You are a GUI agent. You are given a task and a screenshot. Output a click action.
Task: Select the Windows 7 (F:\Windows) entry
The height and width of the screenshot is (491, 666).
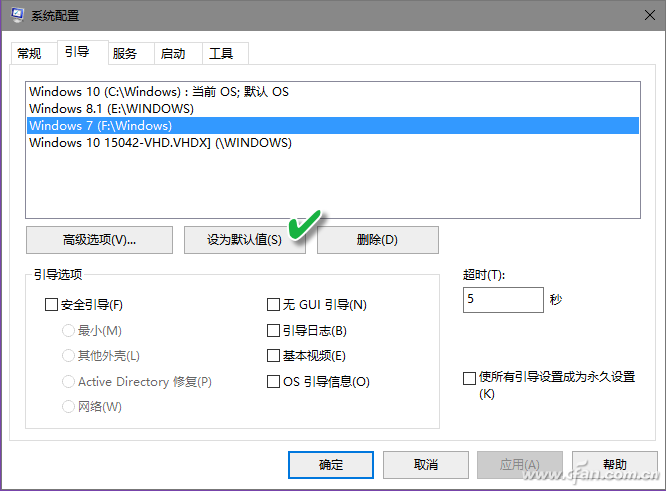pos(333,126)
